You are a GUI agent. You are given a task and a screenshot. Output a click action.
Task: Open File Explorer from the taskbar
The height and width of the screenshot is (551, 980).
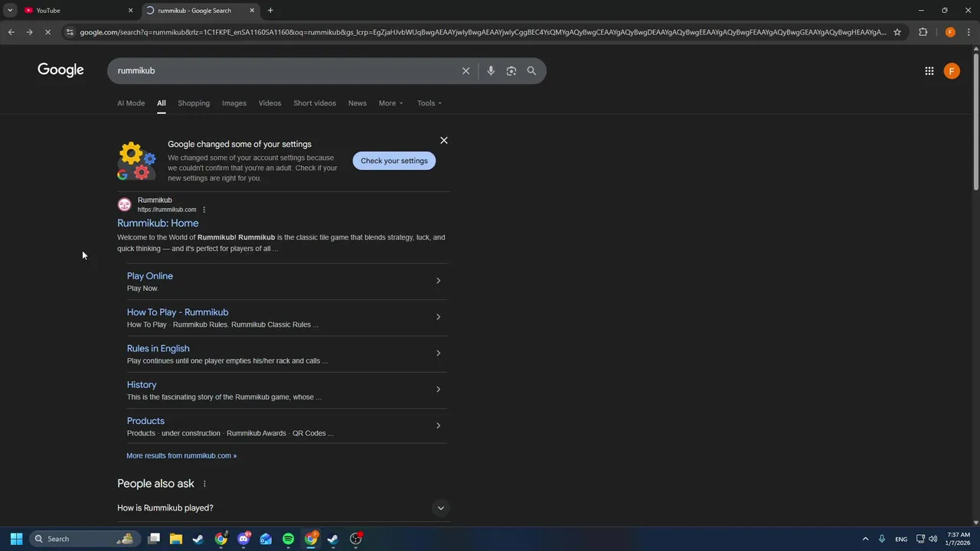[176, 539]
